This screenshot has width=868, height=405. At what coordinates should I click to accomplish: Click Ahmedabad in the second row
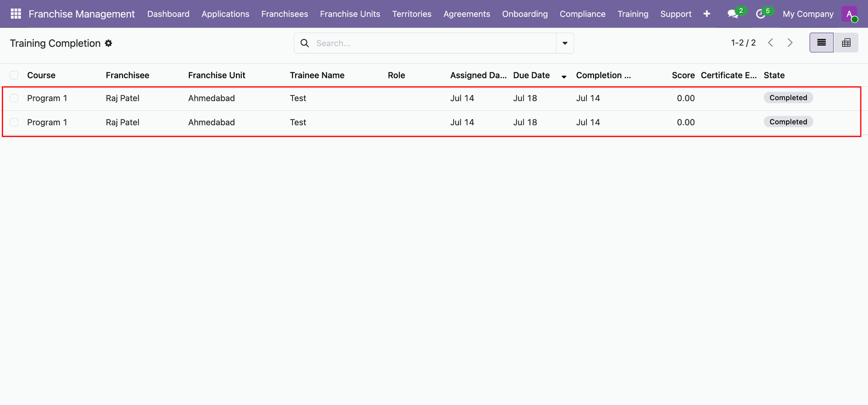point(212,122)
